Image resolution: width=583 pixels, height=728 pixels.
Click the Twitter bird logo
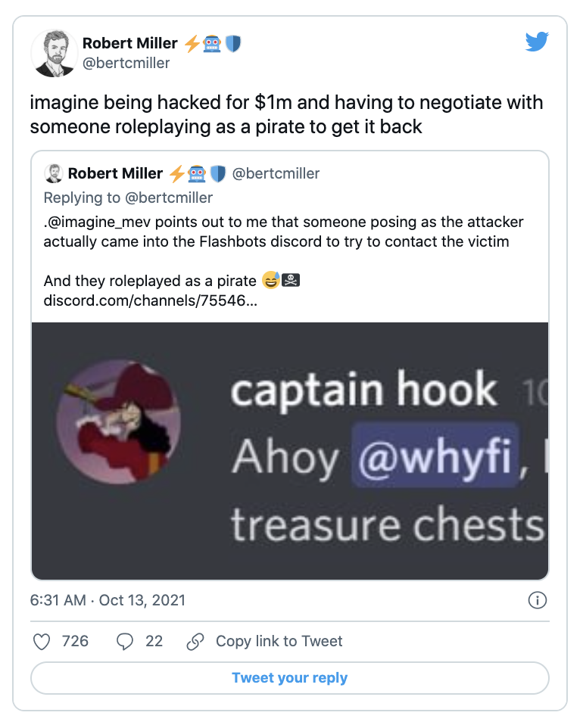[x=536, y=42]
